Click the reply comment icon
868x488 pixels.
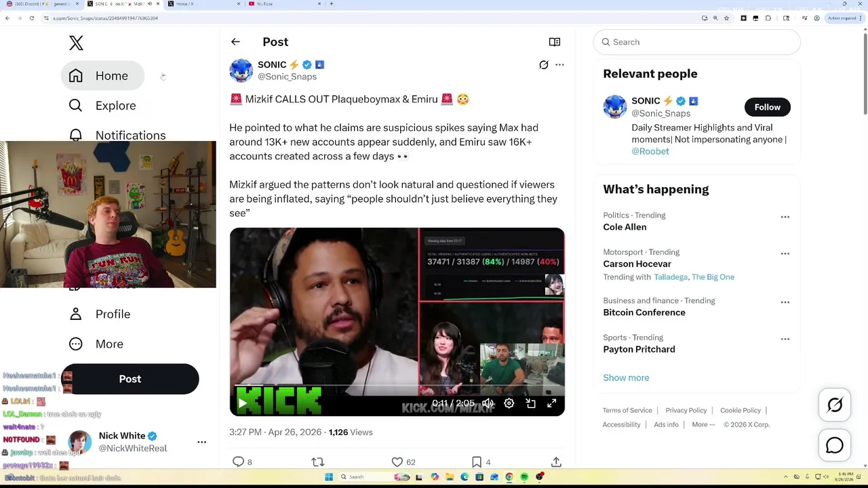(x=238, y=462)
